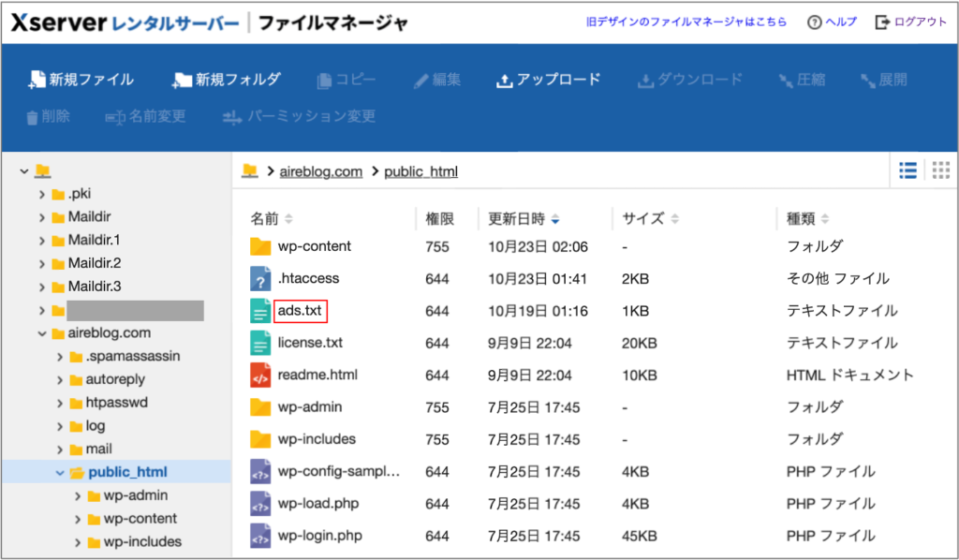Switch to list view
Viewport: 959px width, 560px height.
tap(907, 170)
